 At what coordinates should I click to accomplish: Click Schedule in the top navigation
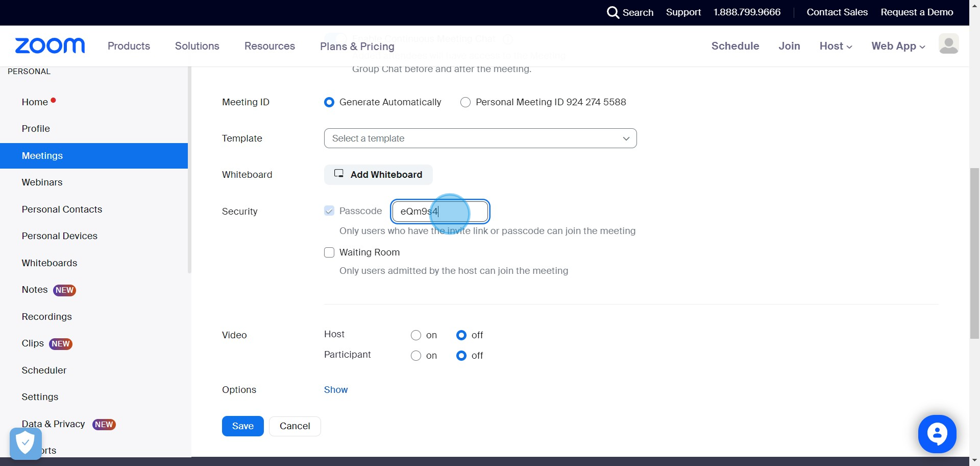click(x=735, y=46)
